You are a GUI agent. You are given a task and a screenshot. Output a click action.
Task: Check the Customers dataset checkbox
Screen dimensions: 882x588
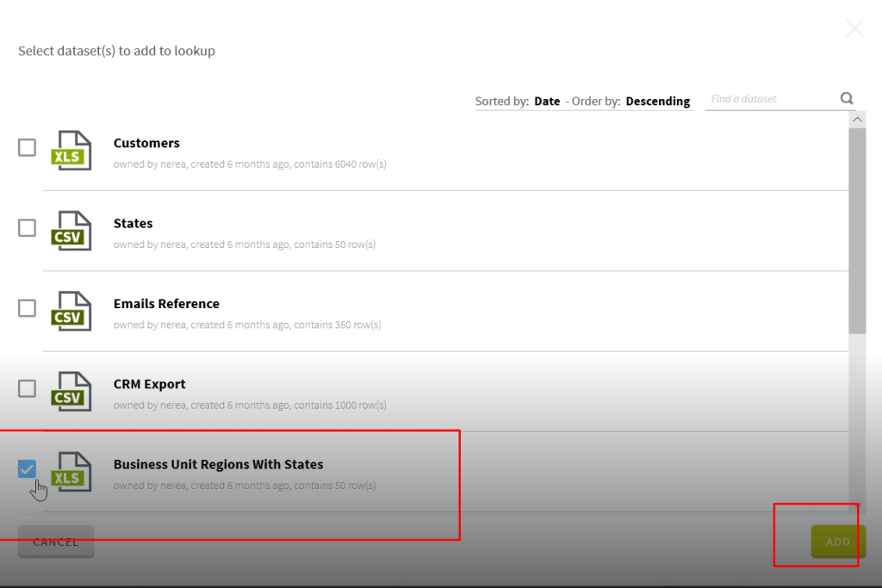[27, 148]
